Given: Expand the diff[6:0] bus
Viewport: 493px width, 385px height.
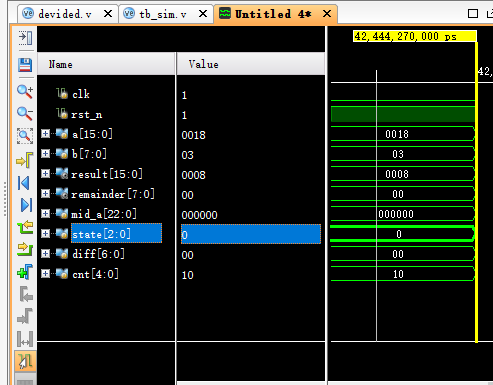Looking at the screenshot, I should pos(45,253).
